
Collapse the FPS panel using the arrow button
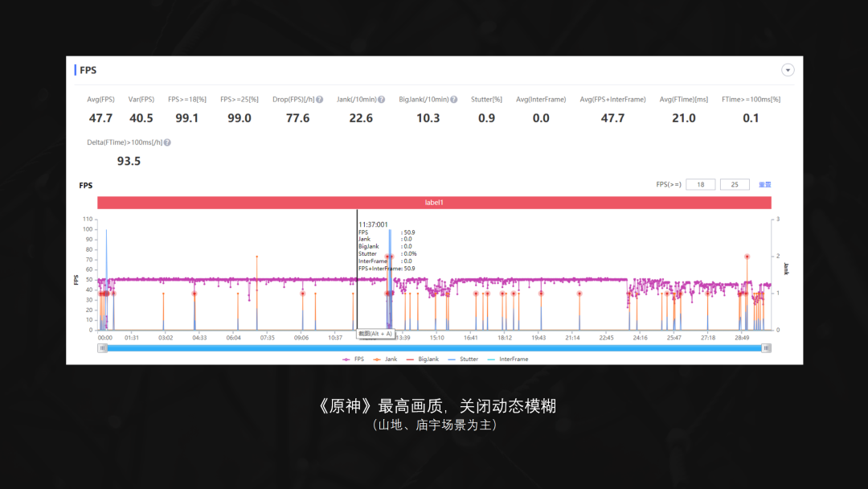pyautogui.click(x=787, y=70)
